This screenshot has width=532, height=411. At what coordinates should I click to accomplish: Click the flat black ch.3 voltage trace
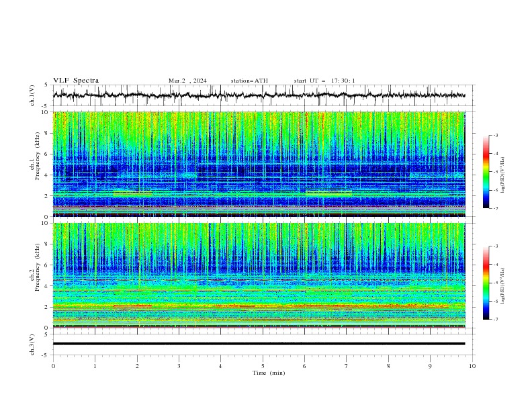(x=259, y=344)
